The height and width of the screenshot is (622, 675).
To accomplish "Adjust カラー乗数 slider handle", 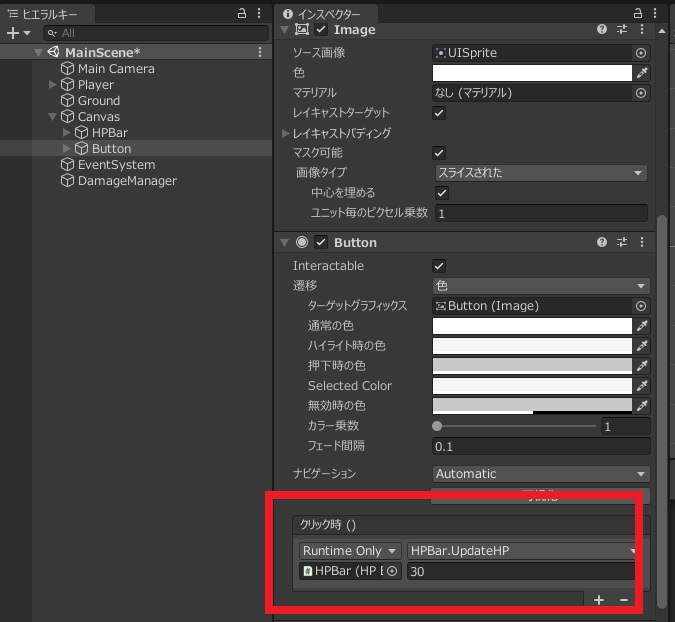I will [437, 426].
